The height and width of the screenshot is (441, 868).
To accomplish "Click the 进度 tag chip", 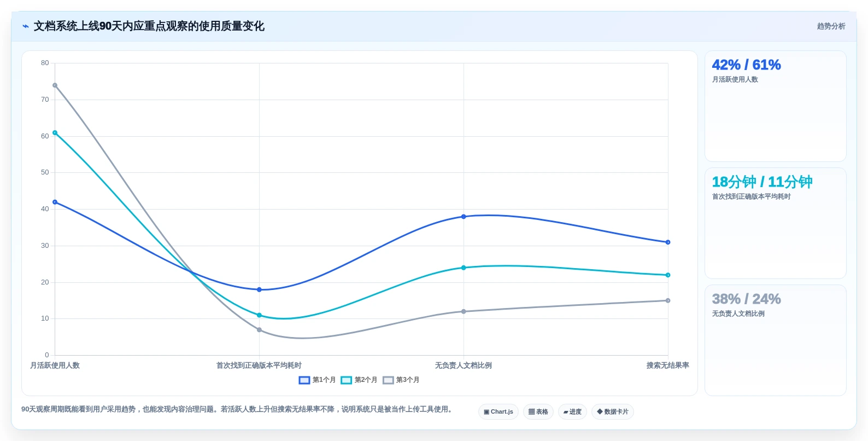I will click(x=572, y=411).
